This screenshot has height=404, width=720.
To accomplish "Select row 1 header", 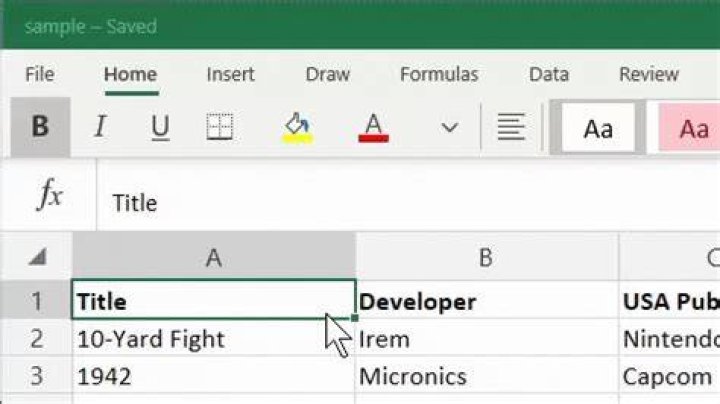I will 36,299.
